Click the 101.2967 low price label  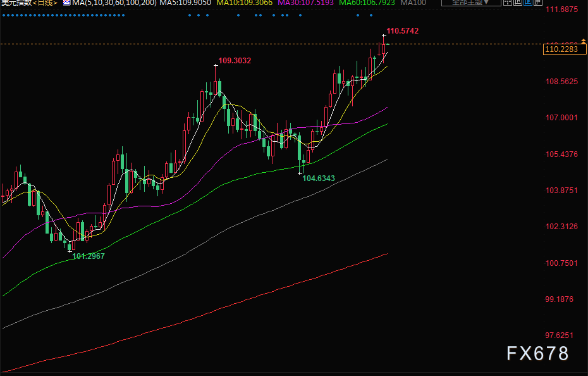[89, 256]
